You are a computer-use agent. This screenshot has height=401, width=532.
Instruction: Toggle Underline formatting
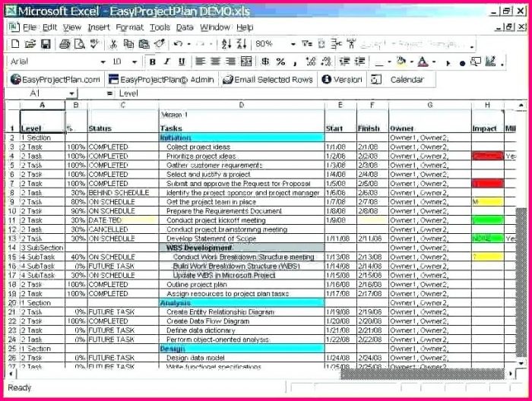182,62
